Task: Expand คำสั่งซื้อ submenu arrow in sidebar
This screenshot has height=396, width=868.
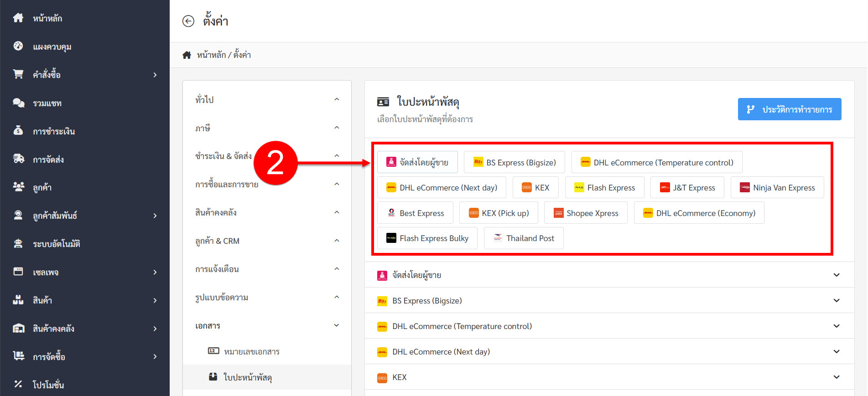Action: pos(155,75)
